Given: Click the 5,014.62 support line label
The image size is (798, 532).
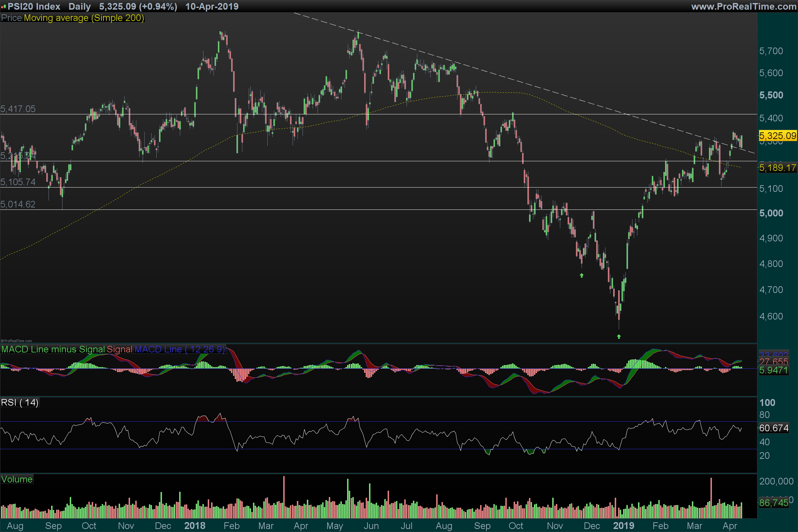Looking at the screenshot, I should pos(18,204).
